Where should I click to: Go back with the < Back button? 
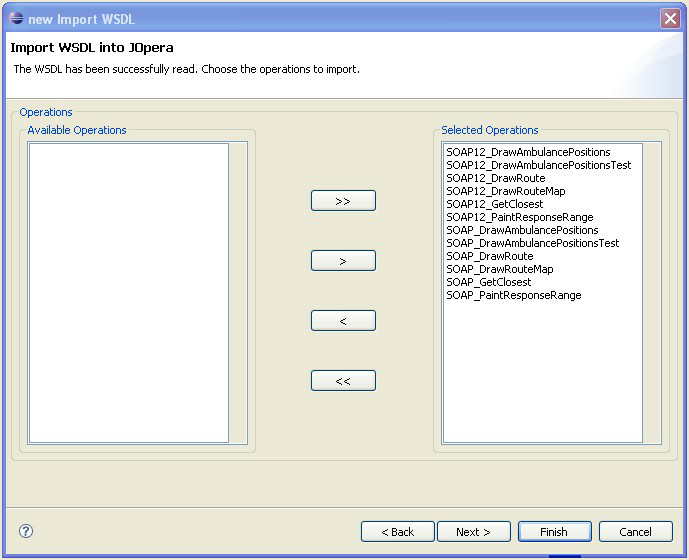click(398, 532)
